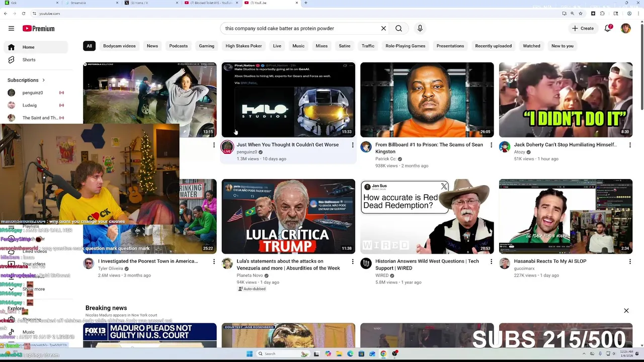Viewport: 644px width, 362px height.
Task: Play the Red Dead Redemption thumbnail
Action: tap(427, 216)
